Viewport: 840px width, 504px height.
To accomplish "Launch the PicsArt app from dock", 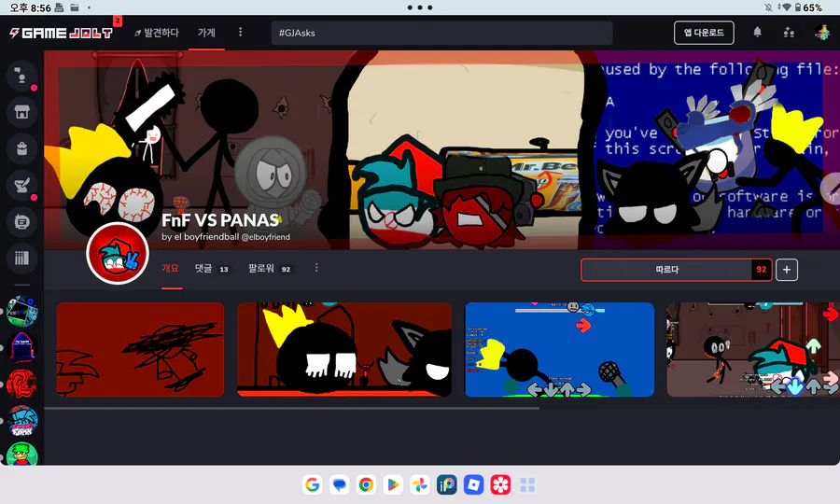I will click(x=447, y=484).
